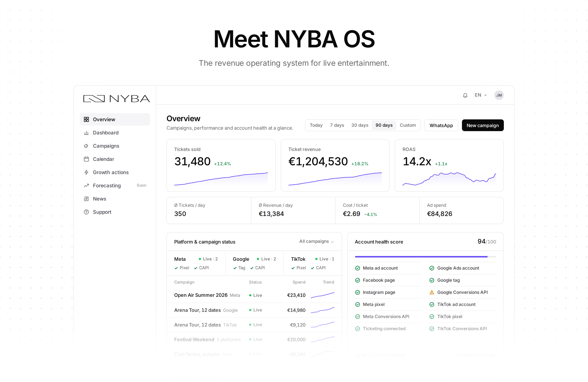Click the Forecasting trend arrow icon
The width and height of the screenshot is (588, 382).
tap(86, 186)
